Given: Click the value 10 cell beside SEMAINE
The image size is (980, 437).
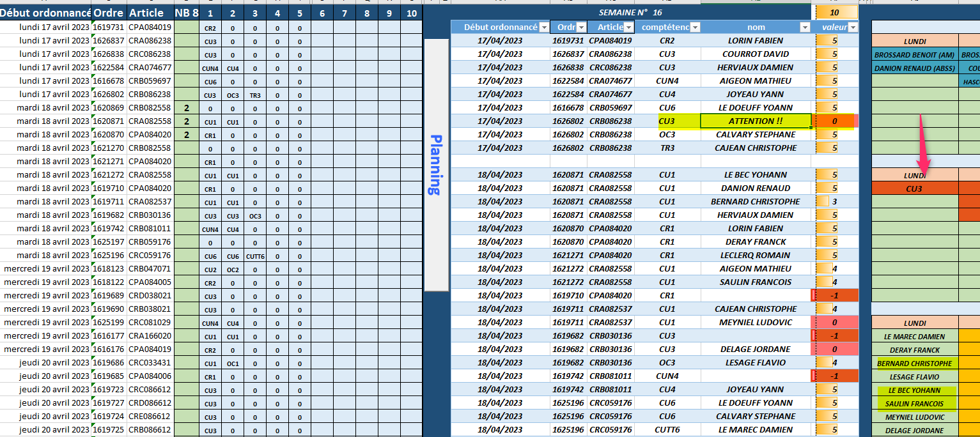Looking at the screenshot, I should click(x=834, y=12).
